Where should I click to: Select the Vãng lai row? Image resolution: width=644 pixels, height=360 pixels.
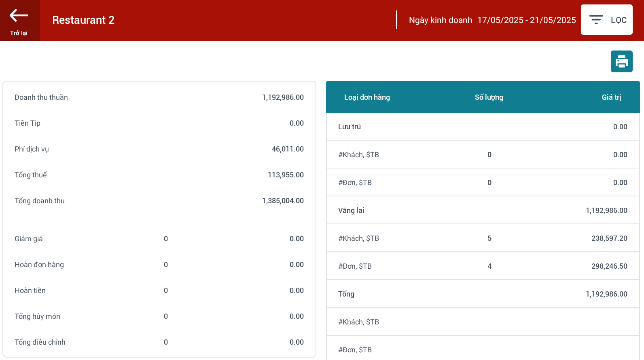click(483, 211)
